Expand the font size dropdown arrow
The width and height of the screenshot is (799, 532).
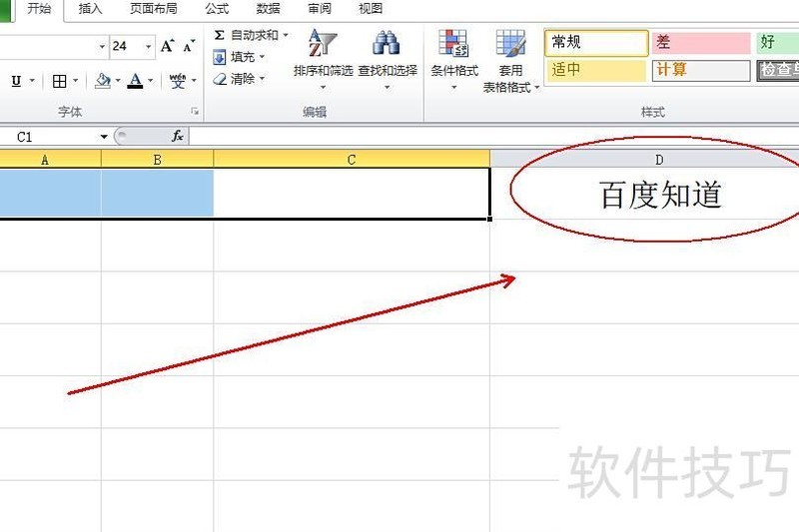[149, 47]
